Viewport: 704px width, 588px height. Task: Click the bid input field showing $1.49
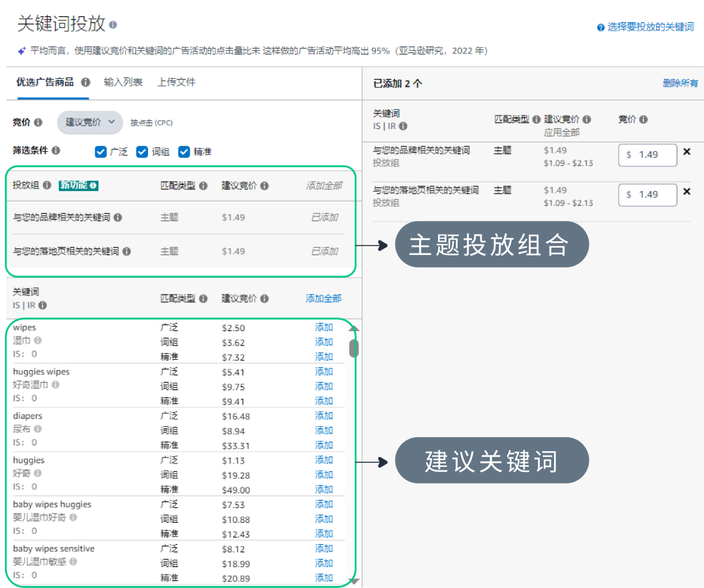point(647,154)
